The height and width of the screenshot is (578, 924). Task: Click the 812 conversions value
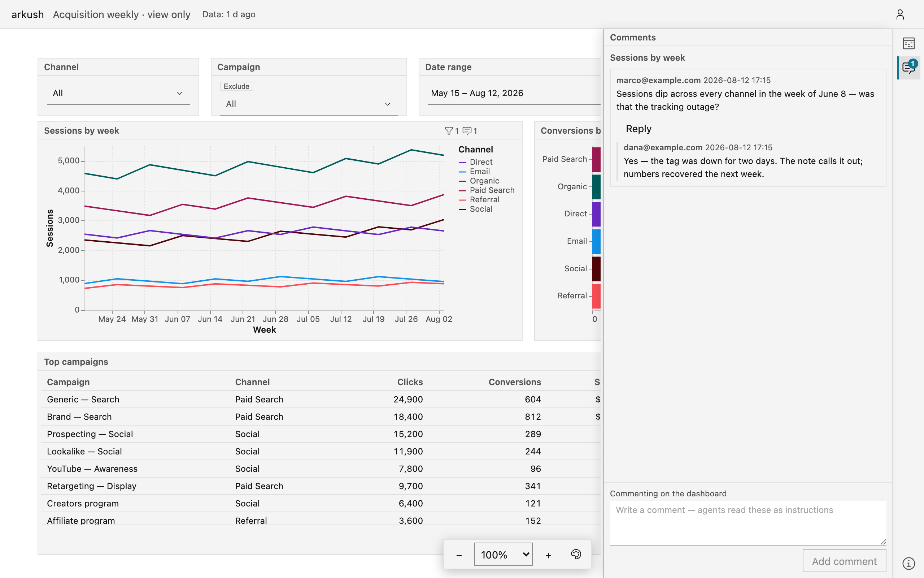533,417
